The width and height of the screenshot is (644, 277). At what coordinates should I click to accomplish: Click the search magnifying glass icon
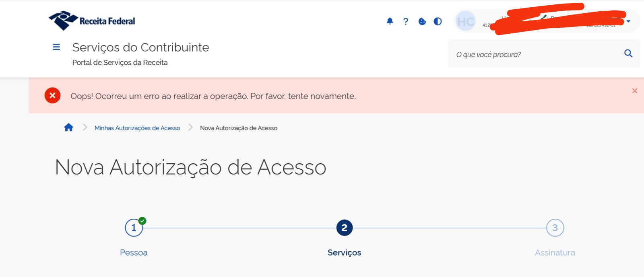click(x=628, y=53)
